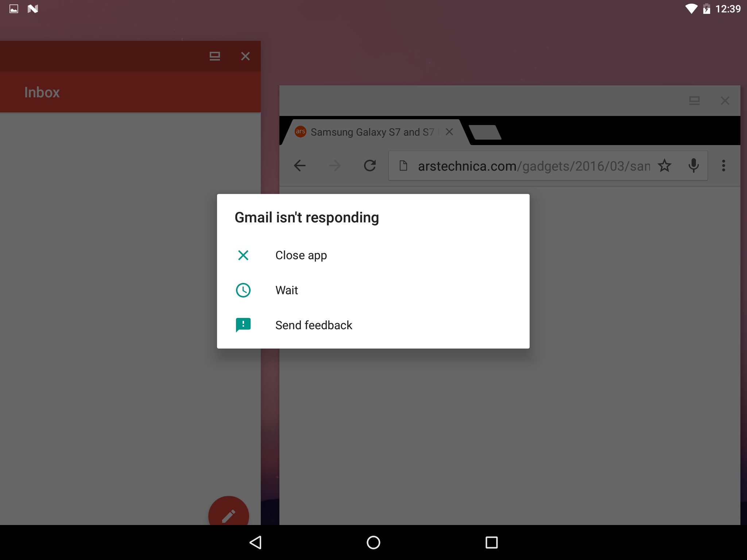Image resolution: width=747 pixels, height=560 pixels.
Task: Tap the clock icon beside Wait
Action: 243,290
